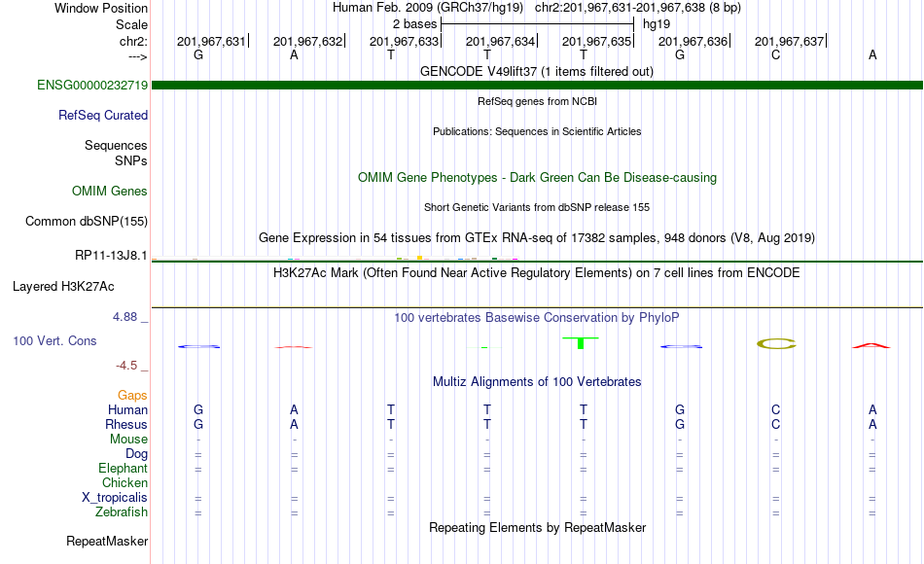The width and height of the screenshot is (924, 564).
Task: Click the 201,967,632 ruler position
Action: click(307, 41)
